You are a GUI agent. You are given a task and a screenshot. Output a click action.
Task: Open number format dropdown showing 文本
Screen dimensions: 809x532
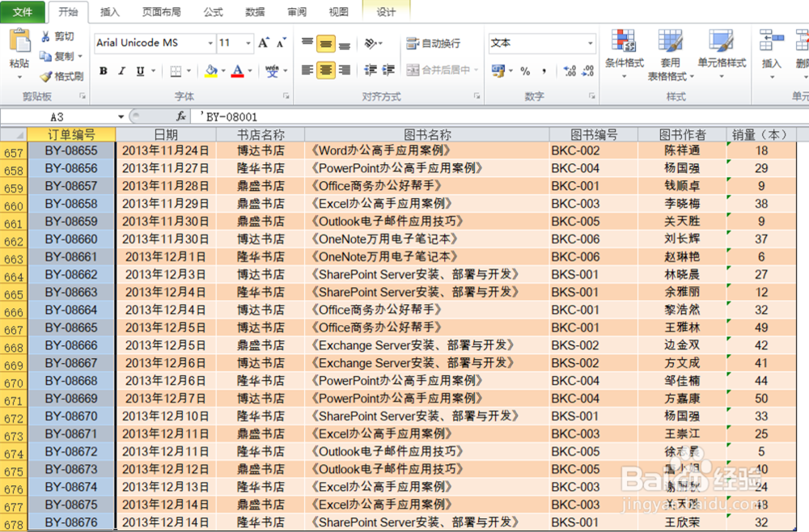pos(591,44)
